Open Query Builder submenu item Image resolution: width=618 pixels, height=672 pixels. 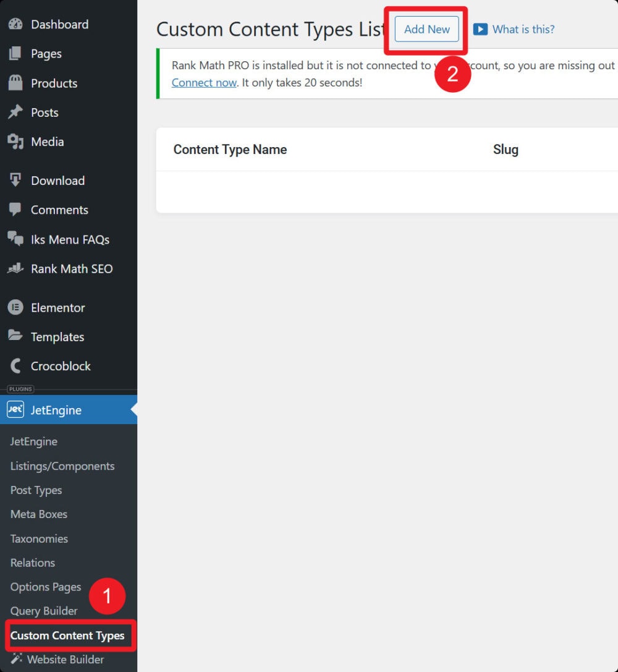click(x=44, y=611)
